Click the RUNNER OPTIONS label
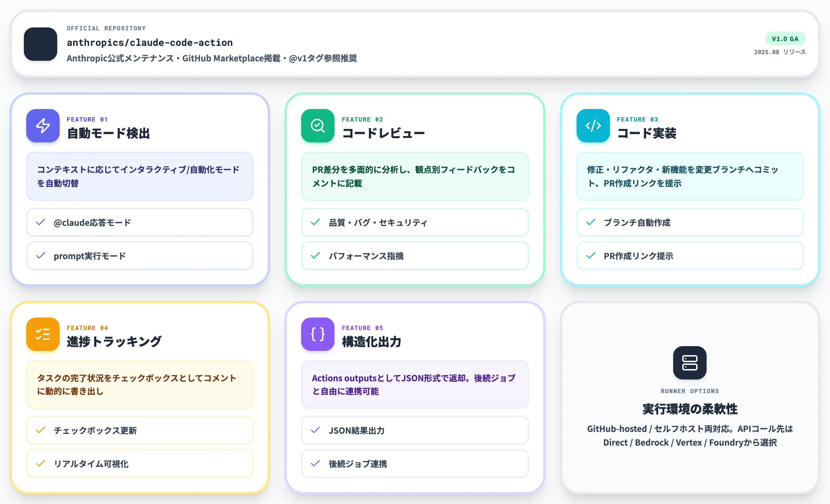The height and width of the screenshot is (504, 830). (690, 391)
